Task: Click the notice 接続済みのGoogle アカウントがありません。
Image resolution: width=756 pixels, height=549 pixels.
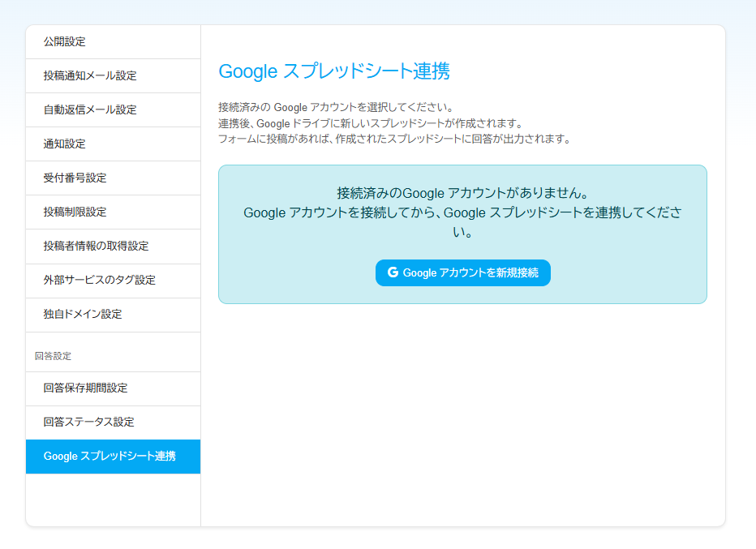Action: (x=463, y=193)
